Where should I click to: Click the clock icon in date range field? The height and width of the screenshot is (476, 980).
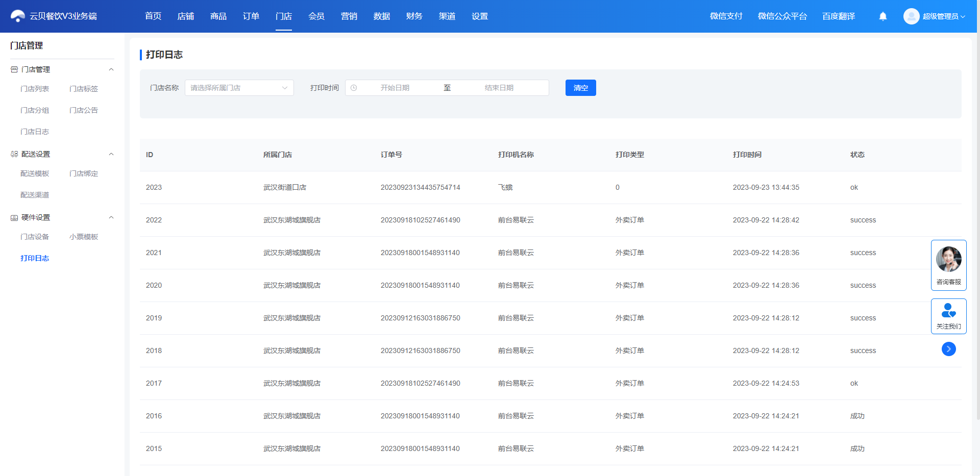354,88
